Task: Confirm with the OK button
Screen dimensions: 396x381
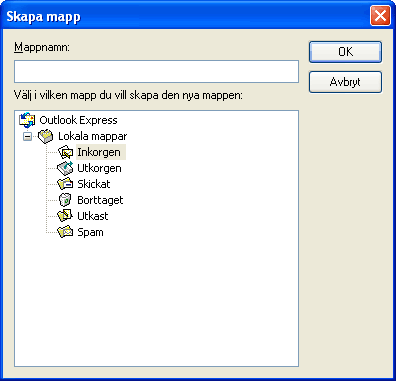Action: click(x=345, y=52)
